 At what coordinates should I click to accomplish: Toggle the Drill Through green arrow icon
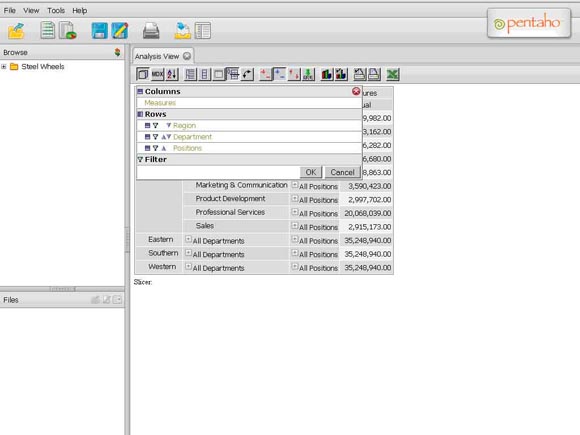[308, 74]
